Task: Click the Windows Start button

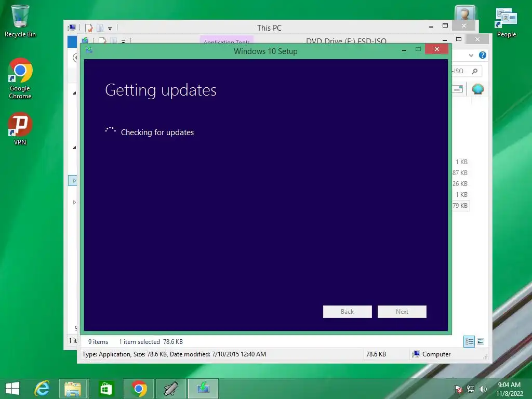Action: pyautogui.click(x=12, y=389)
